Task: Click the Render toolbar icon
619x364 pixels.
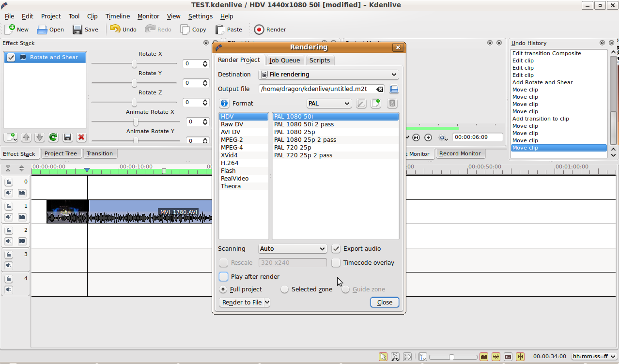Action: [260, 30]
